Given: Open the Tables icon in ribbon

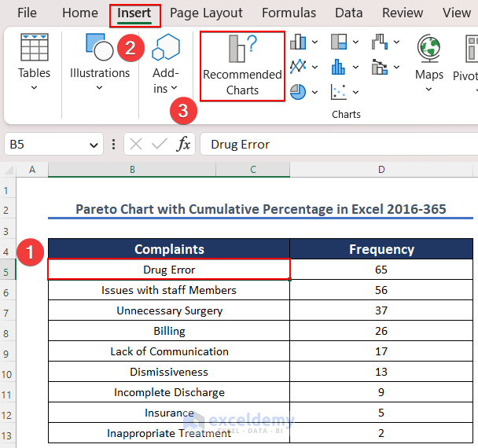Looking at the screenshot, I should [x=35, y=48].
